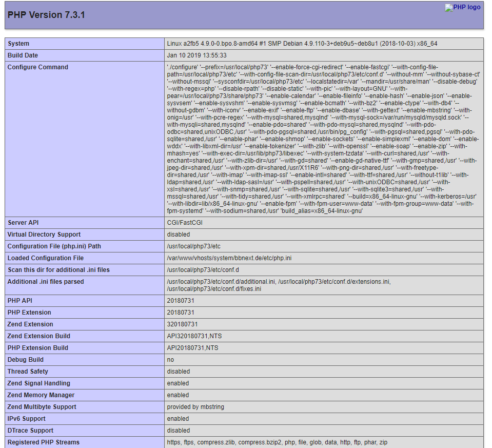Click the Configure Command label
The width and height of the screenshot is (492, 448).
37,67
